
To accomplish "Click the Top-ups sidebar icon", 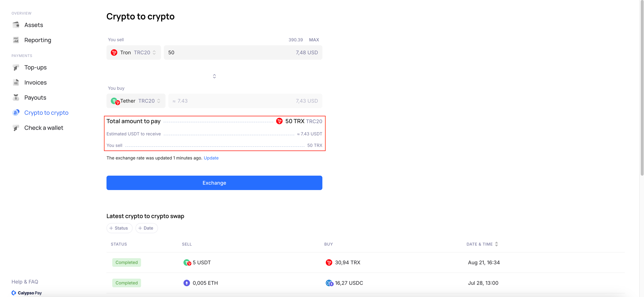I will click(x=16, y=67).
